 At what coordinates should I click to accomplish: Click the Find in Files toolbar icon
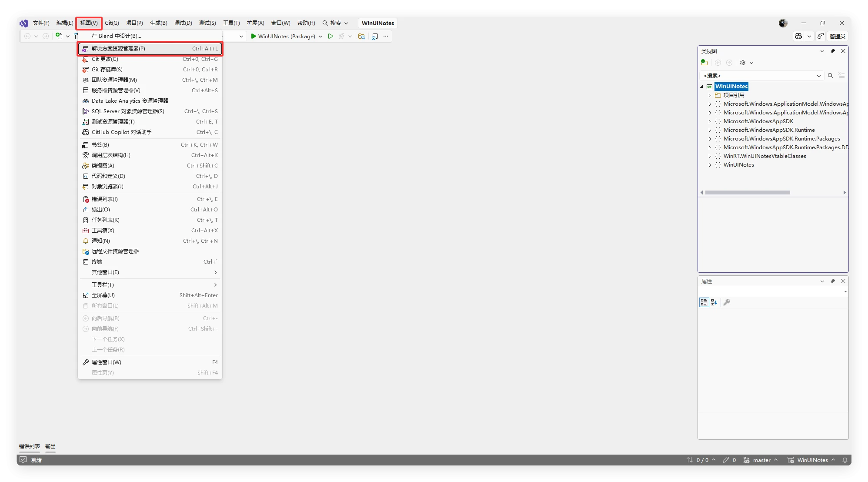(361, 36)
